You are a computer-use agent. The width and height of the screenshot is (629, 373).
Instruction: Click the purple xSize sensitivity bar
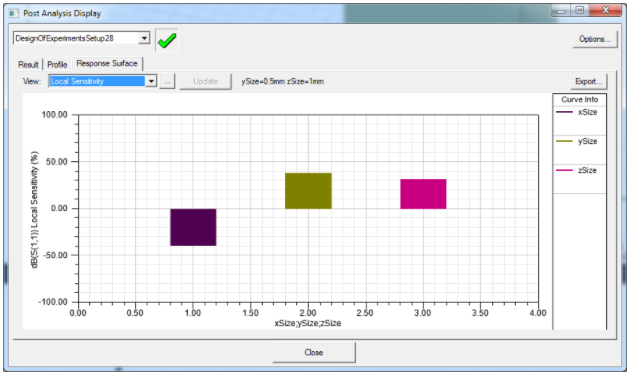pyautogui.click(x=193, y=227)
